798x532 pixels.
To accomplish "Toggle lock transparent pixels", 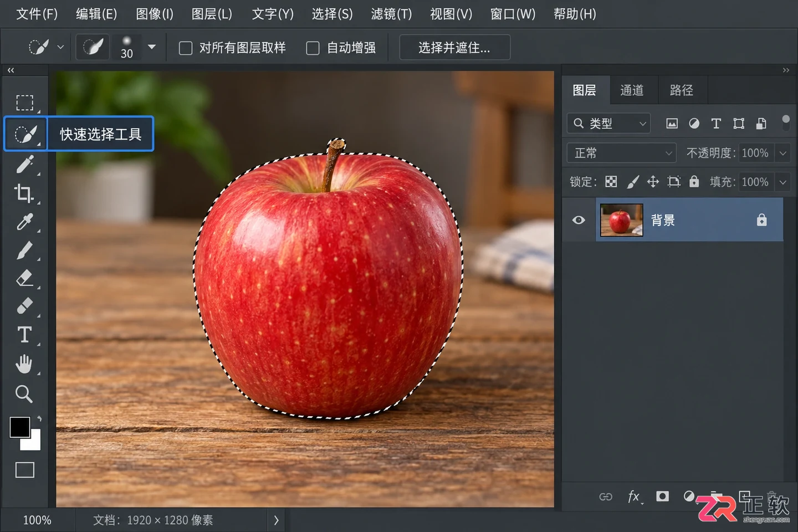I will point(611,182).
